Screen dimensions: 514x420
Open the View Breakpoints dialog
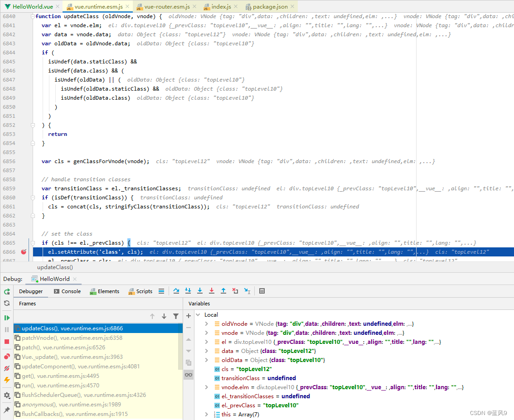click(x=6, y=356)
